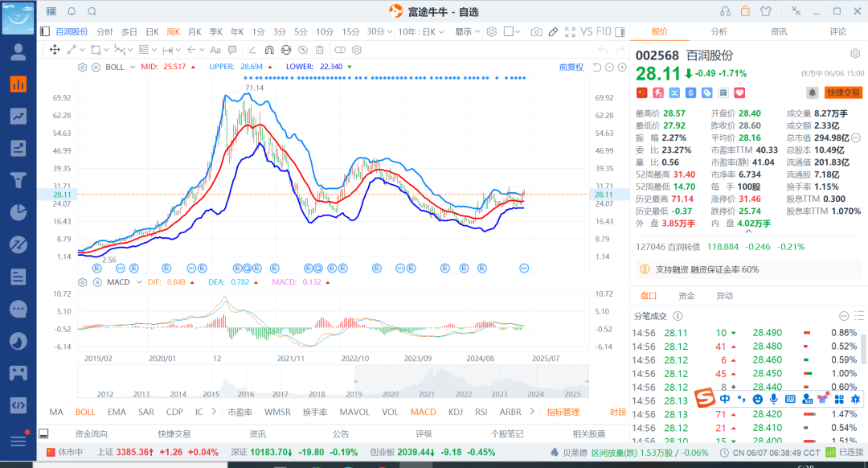The image size is (868, 468).
Task: Open the notifications bell in title bar
Action: [x=72, y=11]
